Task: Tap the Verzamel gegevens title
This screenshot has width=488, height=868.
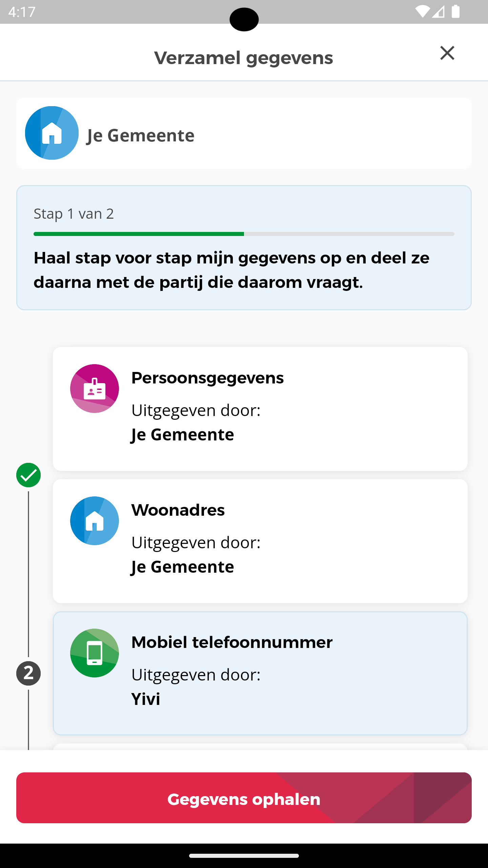Action: click(244, 58)
